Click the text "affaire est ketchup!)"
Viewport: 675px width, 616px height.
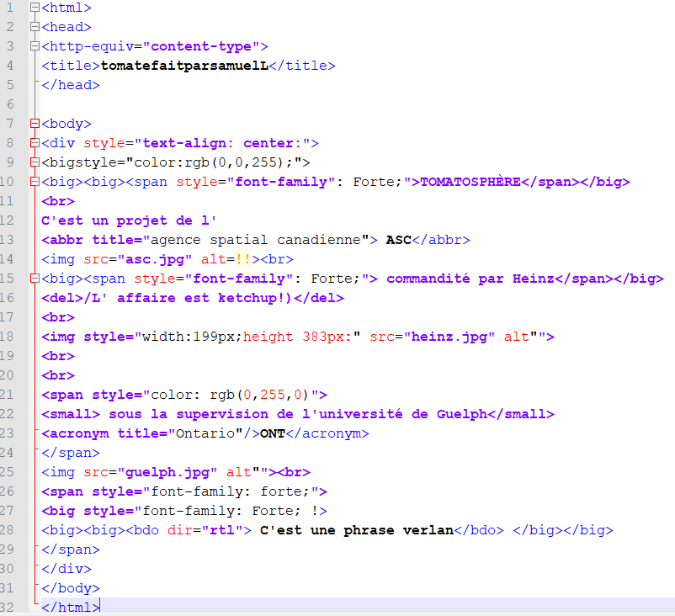click(205, 298)
